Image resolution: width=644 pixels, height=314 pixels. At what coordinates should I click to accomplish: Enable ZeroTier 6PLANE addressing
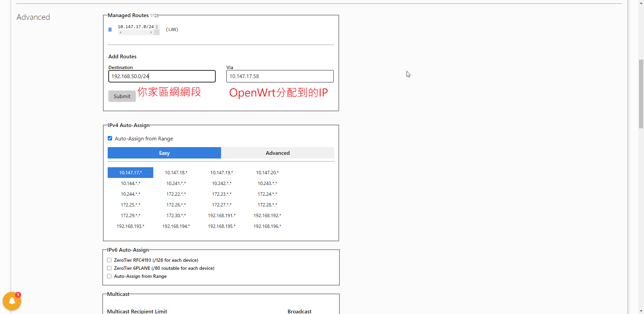(109, 268)
